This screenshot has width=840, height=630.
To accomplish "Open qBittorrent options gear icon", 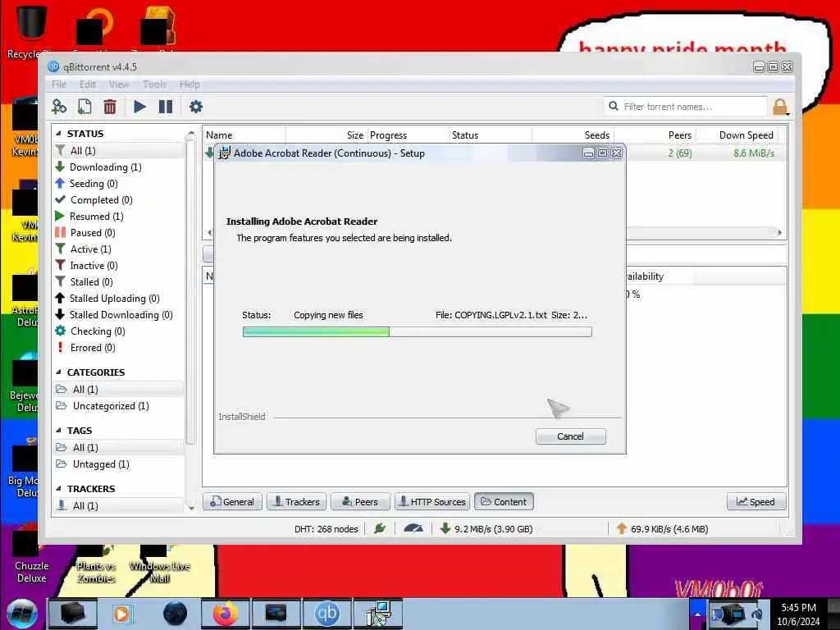I will coord(196,107).
